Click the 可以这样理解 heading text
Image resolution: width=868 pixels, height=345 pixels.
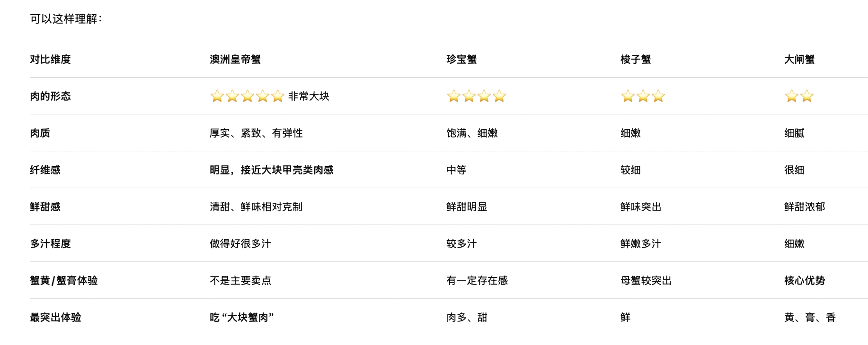64,19
